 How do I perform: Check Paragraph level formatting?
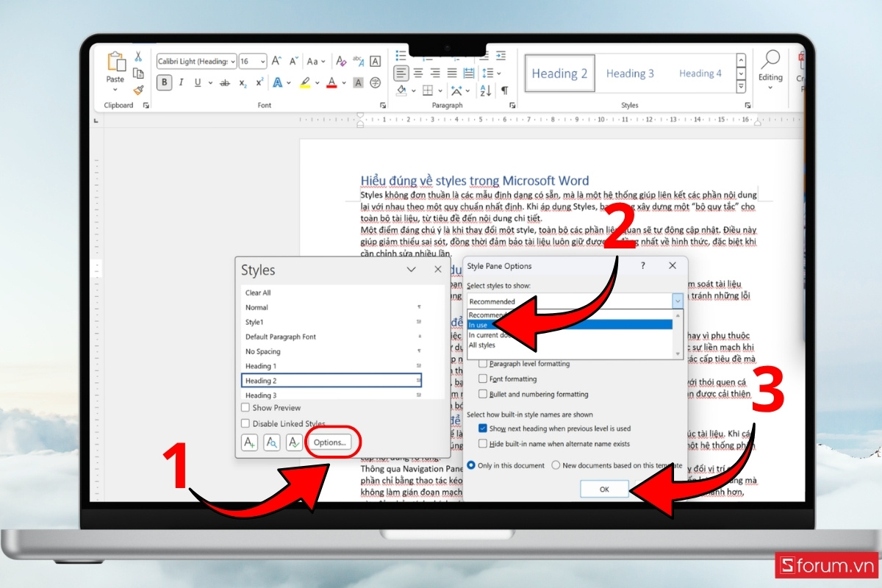483,364
